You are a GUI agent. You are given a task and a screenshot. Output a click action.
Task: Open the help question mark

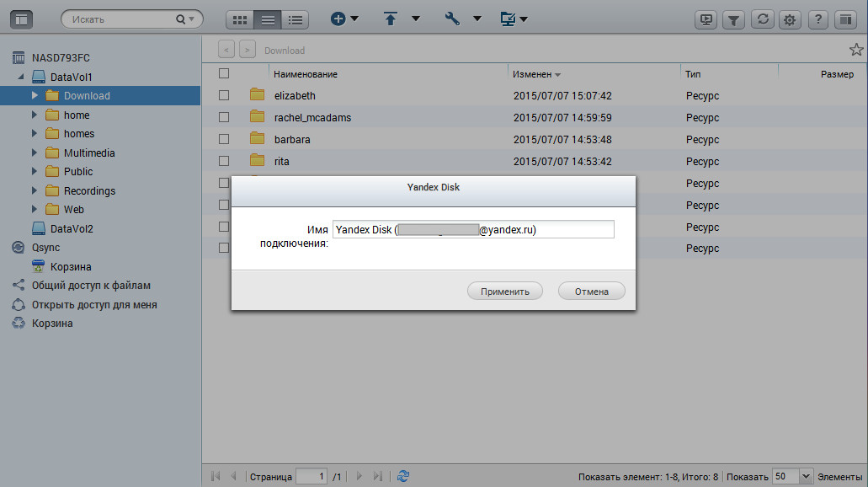(817, 20)
